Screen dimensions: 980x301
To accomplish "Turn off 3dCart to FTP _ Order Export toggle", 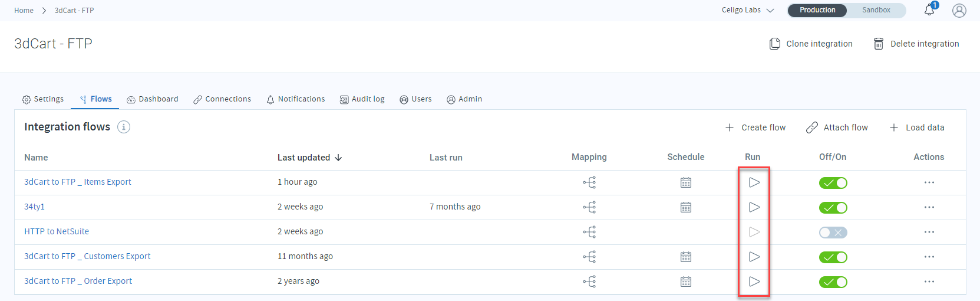I will [833, 282].
